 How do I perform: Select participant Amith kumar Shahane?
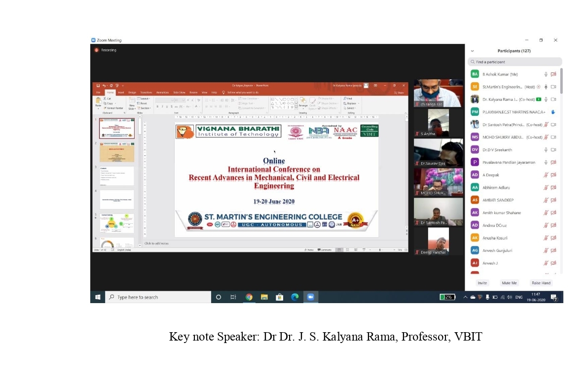[x=514, y=212]
